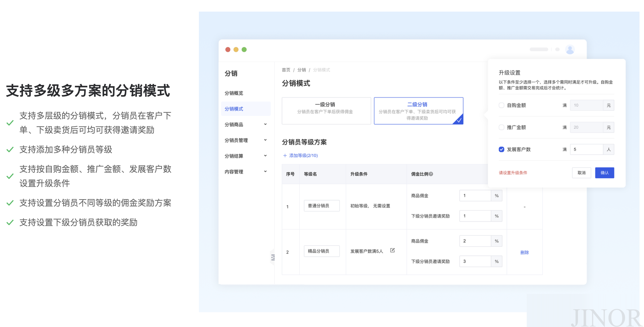Expand the 内容管理 menu chevron
Image resolution: width=644 pixels, height=327 pixels.
(x=265, y=171)
